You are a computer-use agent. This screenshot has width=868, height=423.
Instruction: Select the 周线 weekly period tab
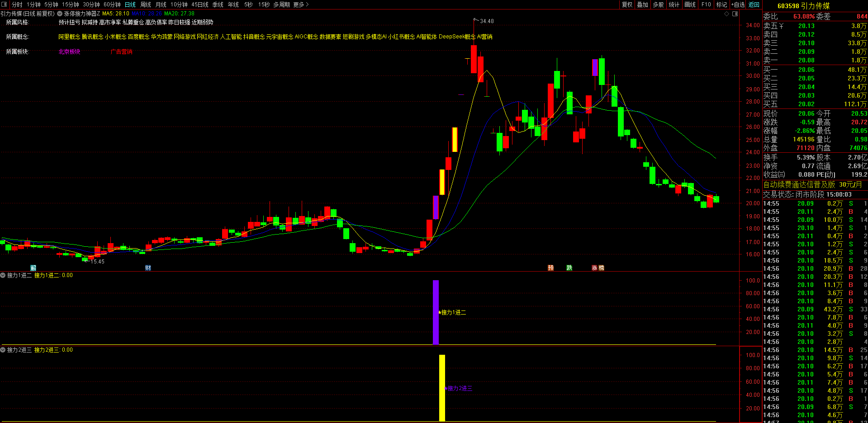pyautogui.click(x=146, y=5)
